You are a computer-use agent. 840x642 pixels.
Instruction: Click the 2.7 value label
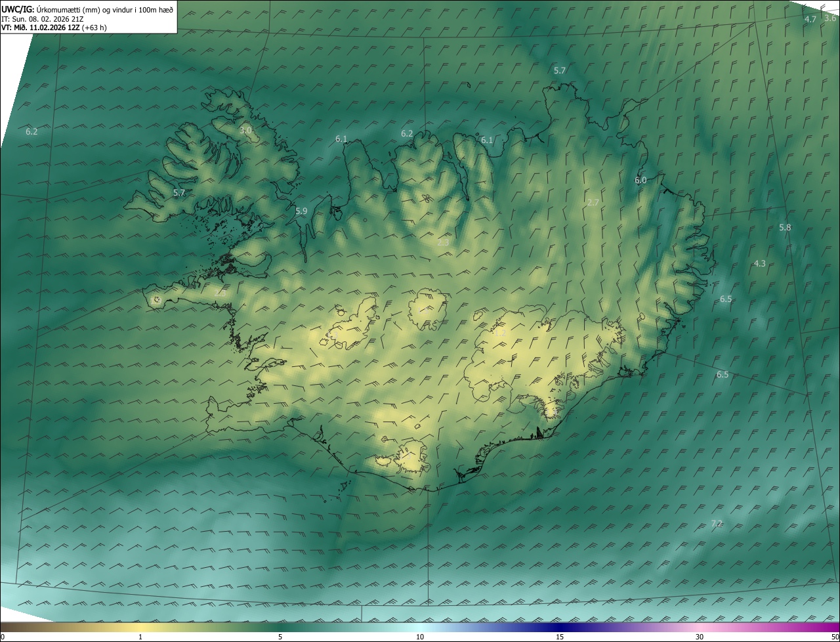(x=593, y=202)
